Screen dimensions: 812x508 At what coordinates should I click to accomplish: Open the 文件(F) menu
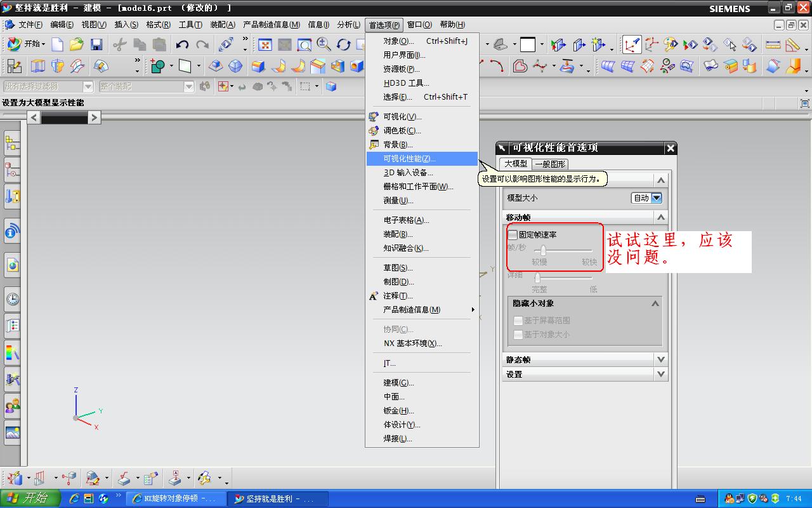[x=30, y=25]
